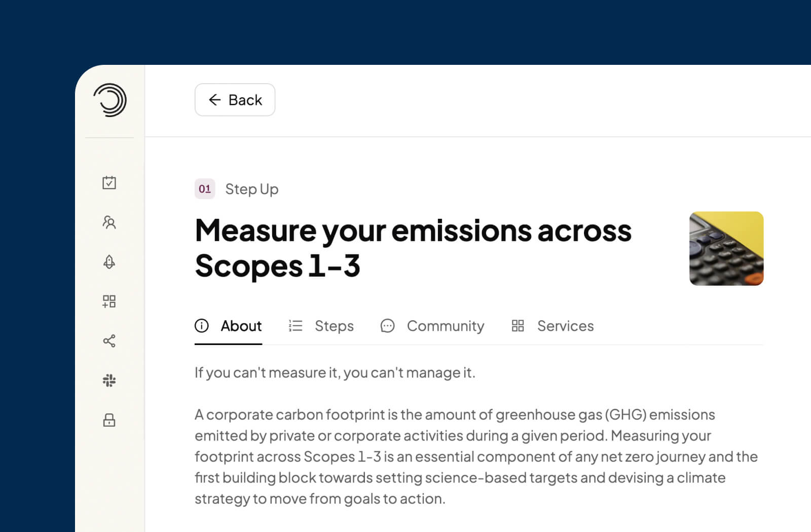Click the info icon next to About

[202, 326]
